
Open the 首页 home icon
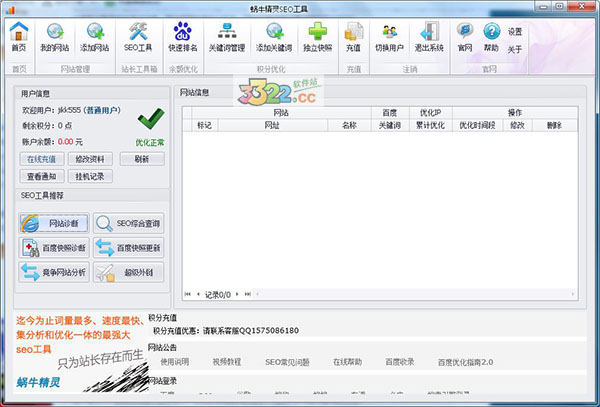tap(19, 37)
